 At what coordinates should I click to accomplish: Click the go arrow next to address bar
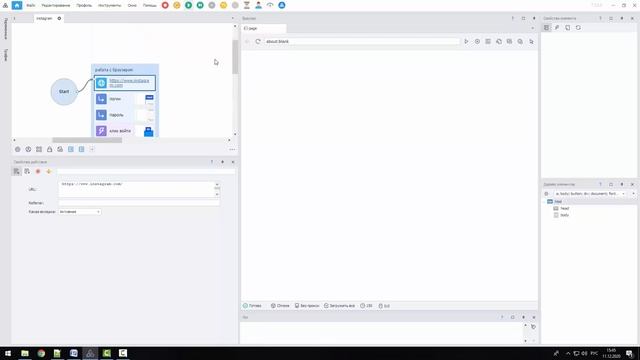click(466, 41)
